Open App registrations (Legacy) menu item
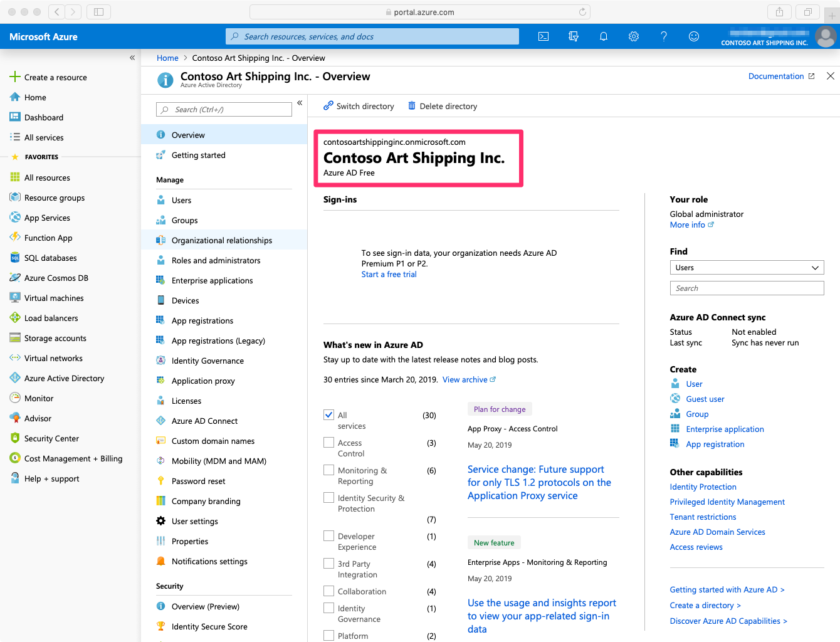This screenshot has width=840, height=642. (224, 340)
